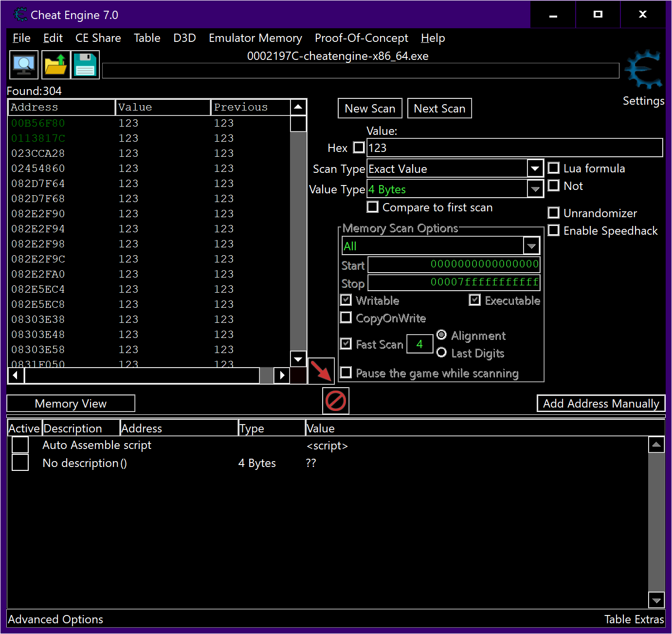Toggle the Hex checkbox
This screenshot has height=634, width=672.
pyautogui.click(x=359, y=148)
